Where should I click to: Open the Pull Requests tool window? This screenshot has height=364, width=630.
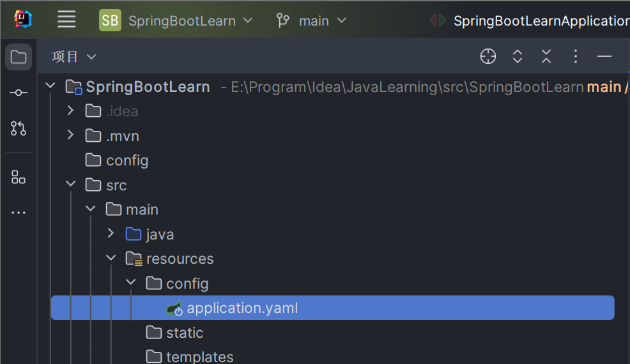click(19, 128)
